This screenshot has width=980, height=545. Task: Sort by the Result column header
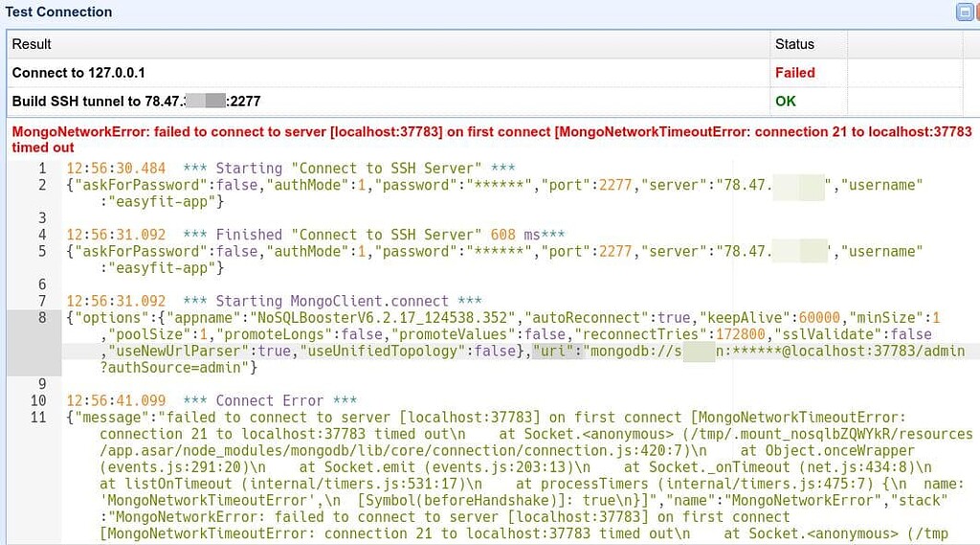point(32,44)
